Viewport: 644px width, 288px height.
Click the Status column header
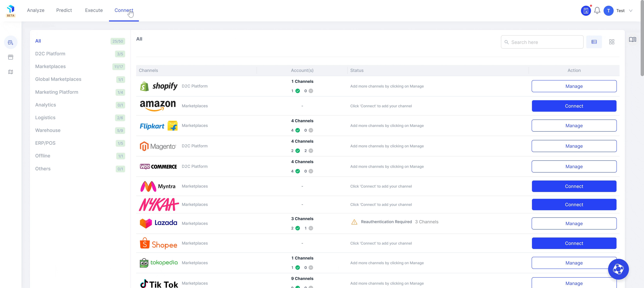pos(357,71)
